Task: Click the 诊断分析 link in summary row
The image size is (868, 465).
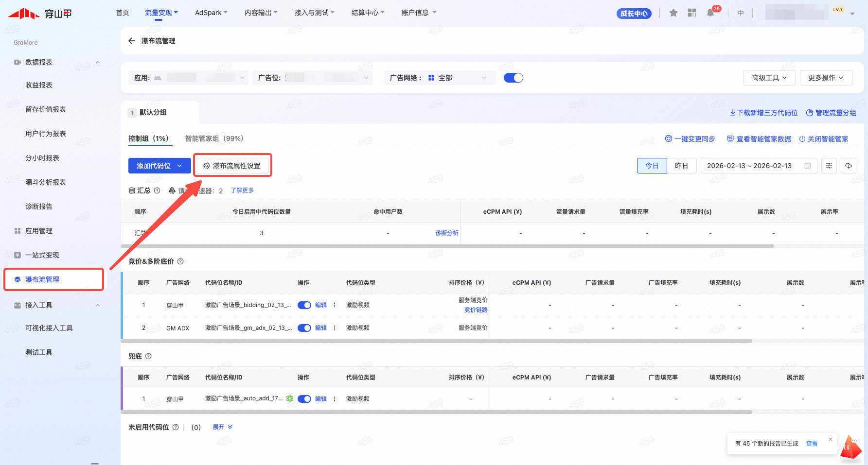Action: pos(446,233)
